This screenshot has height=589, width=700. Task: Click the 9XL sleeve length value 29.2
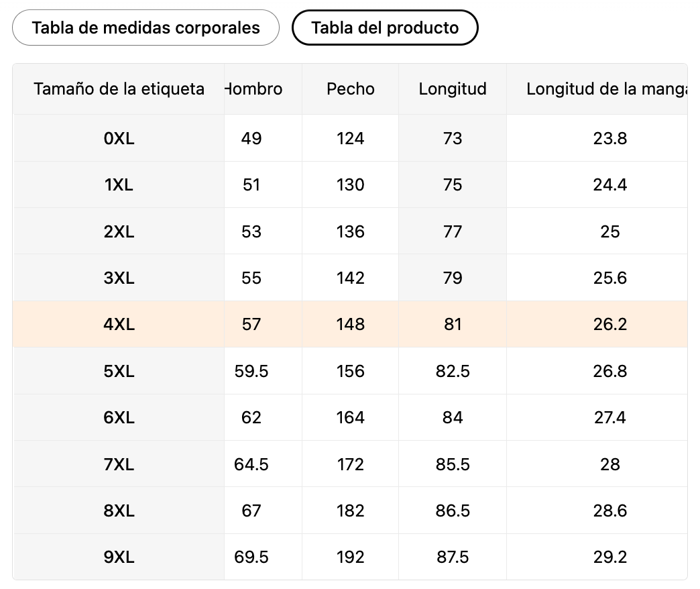click(x=609, y=557)
